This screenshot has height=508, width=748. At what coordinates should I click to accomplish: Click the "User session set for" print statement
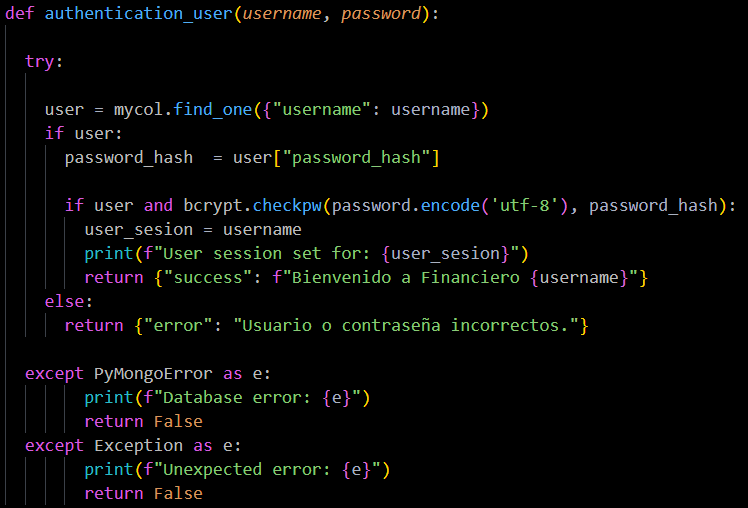(306, 254)
